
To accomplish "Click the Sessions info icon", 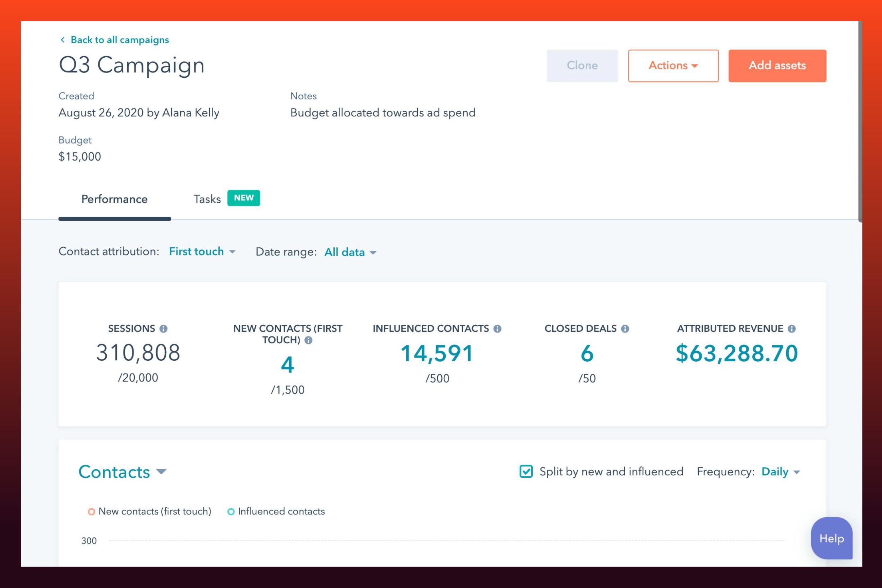I will (x=163, y=329).
